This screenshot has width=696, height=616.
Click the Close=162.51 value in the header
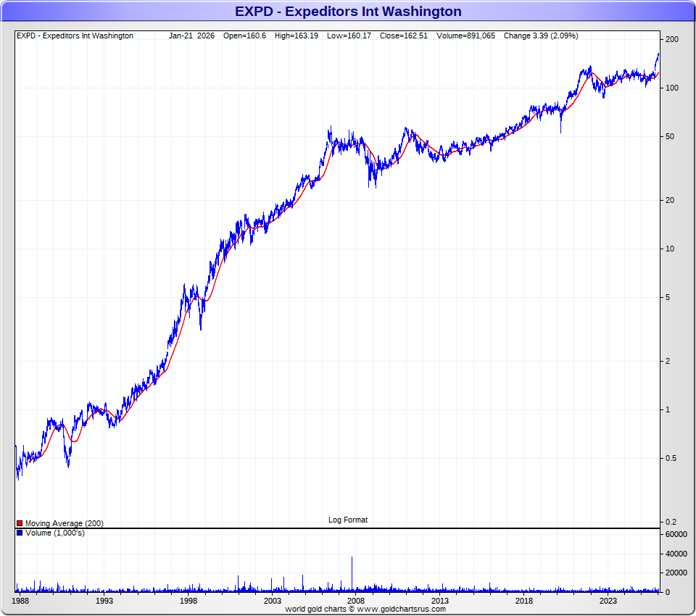407,36
